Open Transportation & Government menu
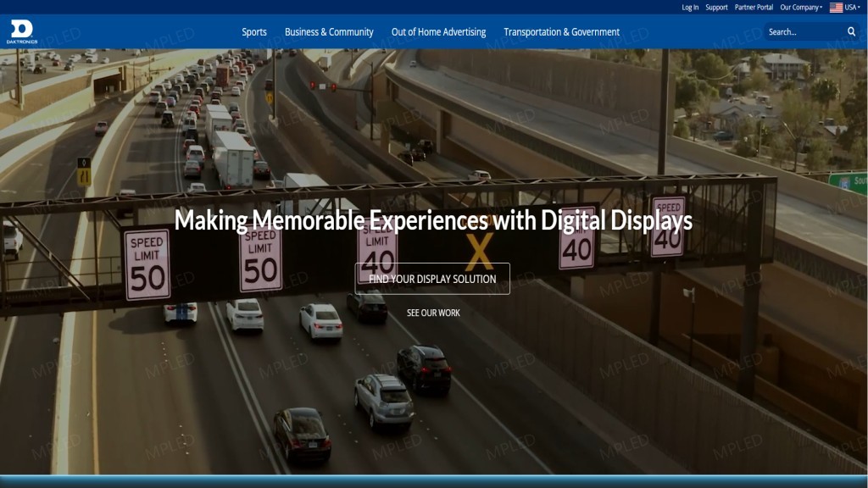Image resolution: width=868 pixels, height=488 pixels. (x=561, y=32)
